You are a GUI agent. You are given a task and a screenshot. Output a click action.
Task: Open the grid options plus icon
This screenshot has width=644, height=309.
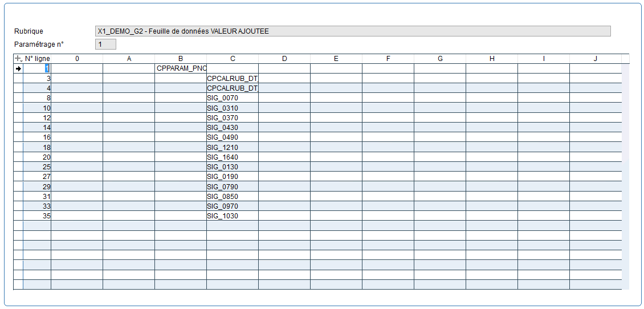point(18,59)
